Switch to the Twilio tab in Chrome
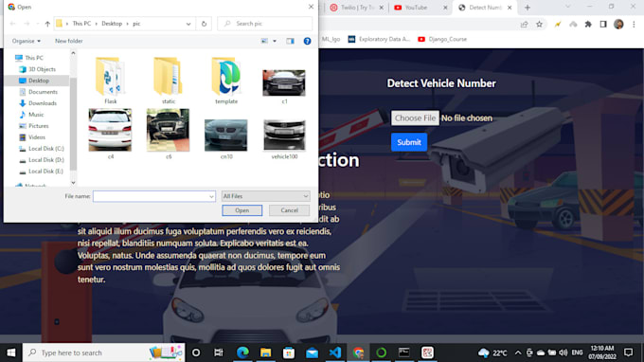 click(356, 8)
